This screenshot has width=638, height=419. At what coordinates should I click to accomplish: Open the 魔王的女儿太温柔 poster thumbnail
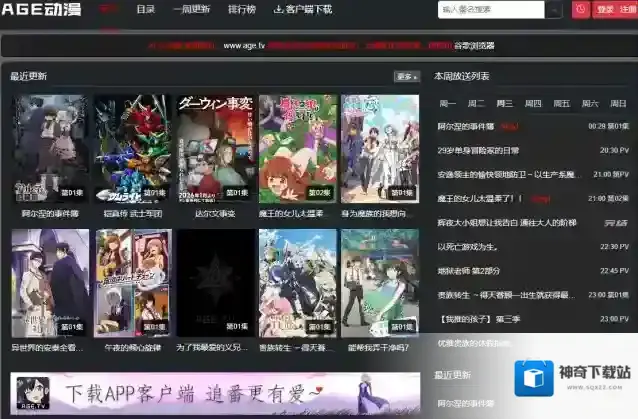point(298,149)
